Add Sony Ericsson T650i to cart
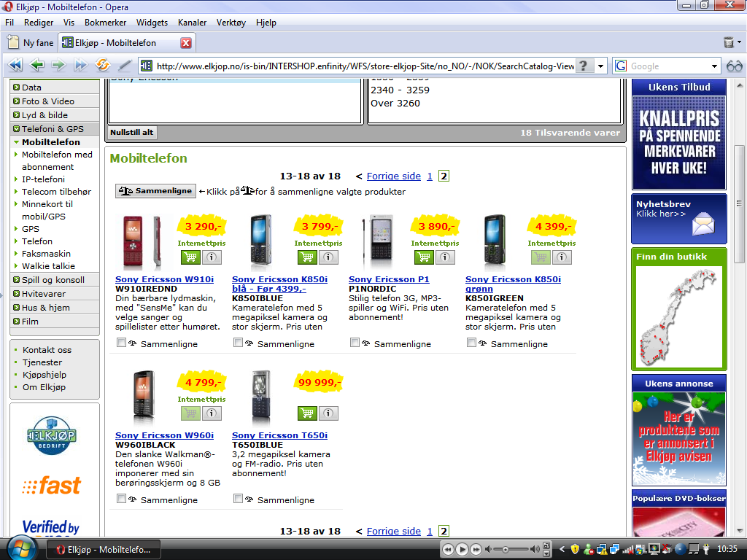Screen dimensions: 747x560 307,413
